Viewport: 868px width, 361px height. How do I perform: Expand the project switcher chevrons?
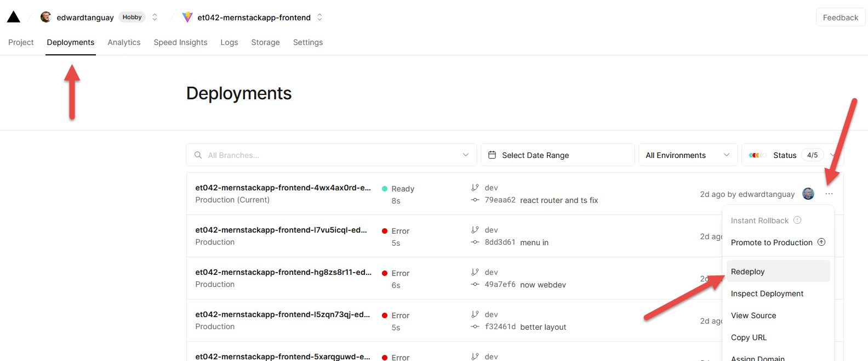tap(319, 17)
